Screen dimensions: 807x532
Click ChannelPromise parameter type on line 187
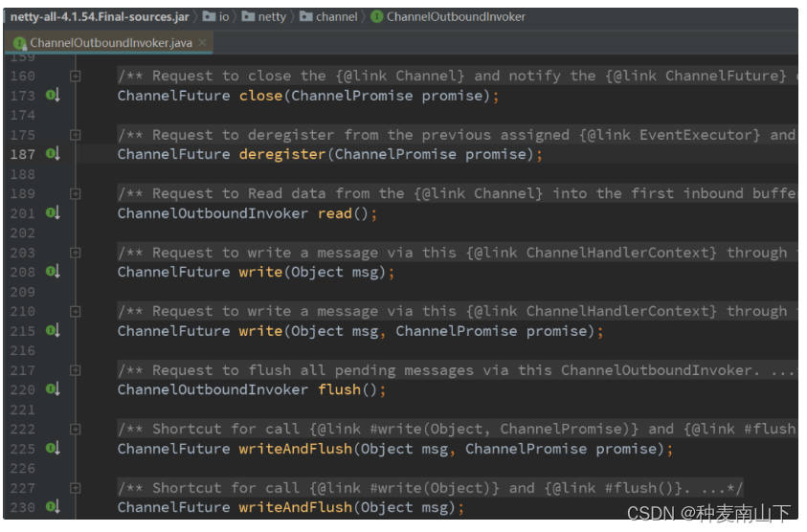coord(395,154)
